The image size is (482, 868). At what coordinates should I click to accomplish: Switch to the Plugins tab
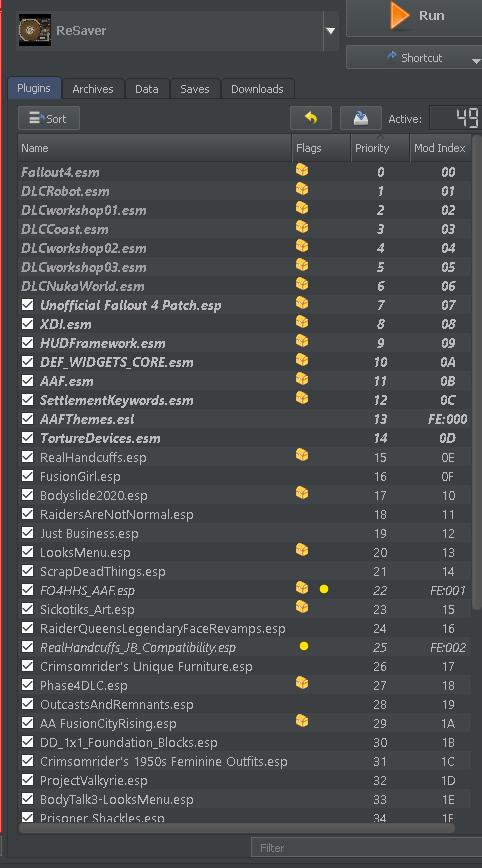34,89
